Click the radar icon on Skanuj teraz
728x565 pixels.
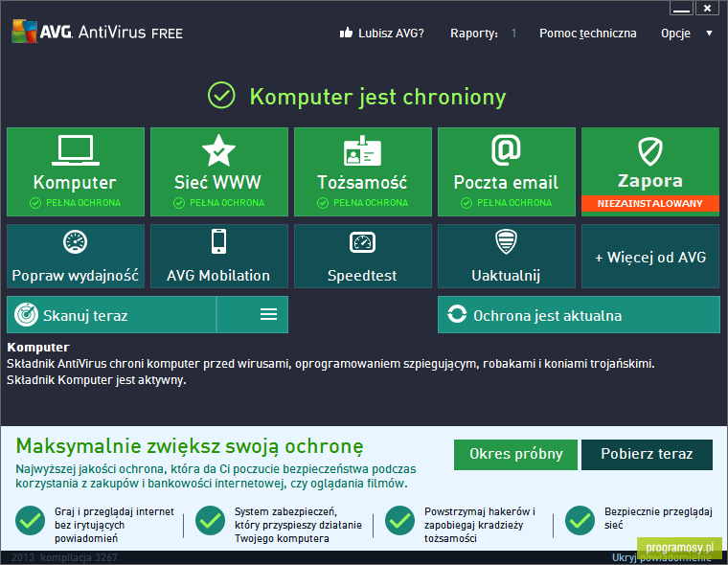tap(26, 315)
